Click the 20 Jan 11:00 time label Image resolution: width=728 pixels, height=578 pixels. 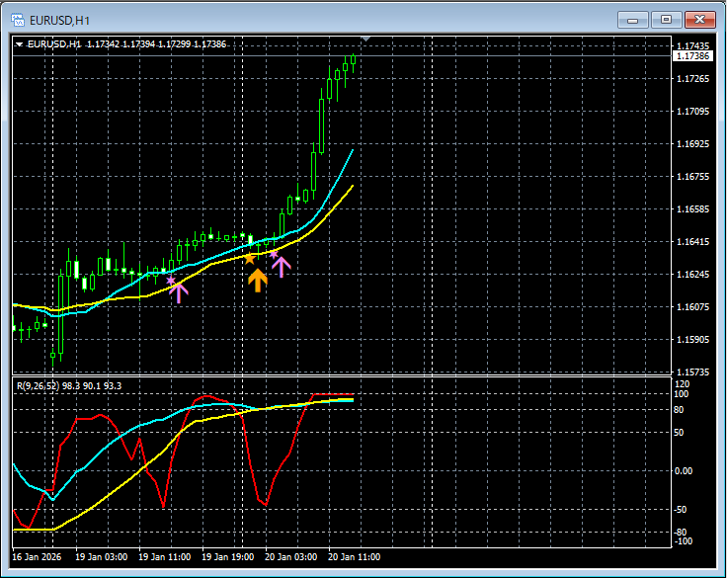click(x=355, y=556)
